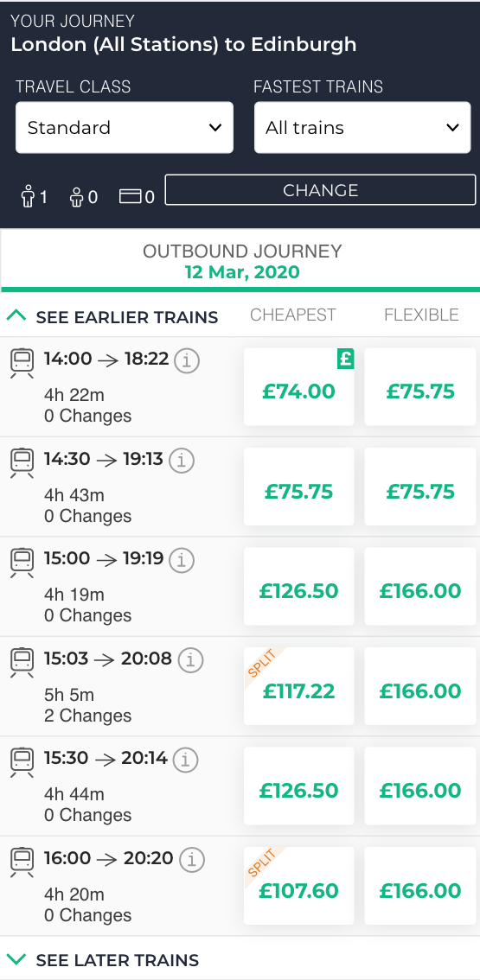The height and width of the screenshot is (980, 480).
Task: Show details icon for 16:00 train
Action: pyautogui.click(x=191, y=860)
